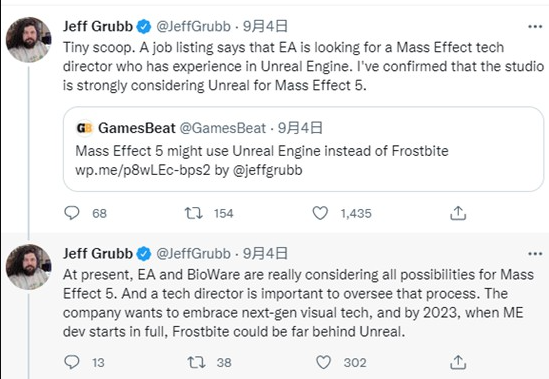This screenshot has height=379, width=549.
Task: Like the tweet with 1,435 likes
Action: 320,213
